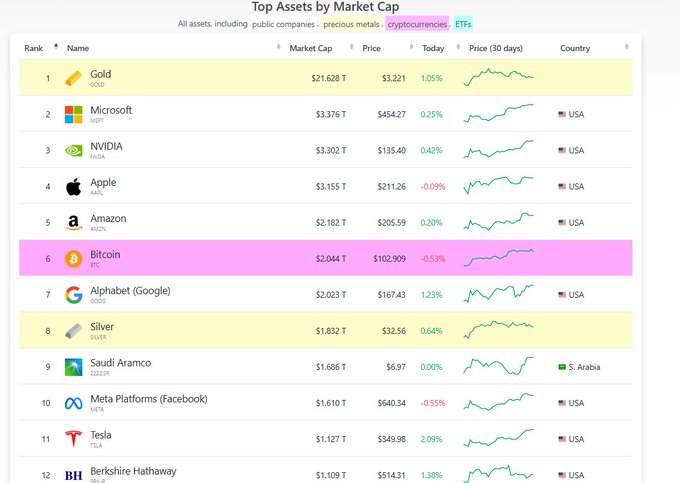Image resolution: width=680 pixels, height=483 pixels.
Task: Click the Tesla logo icon
Action: [x=74, y=438]
